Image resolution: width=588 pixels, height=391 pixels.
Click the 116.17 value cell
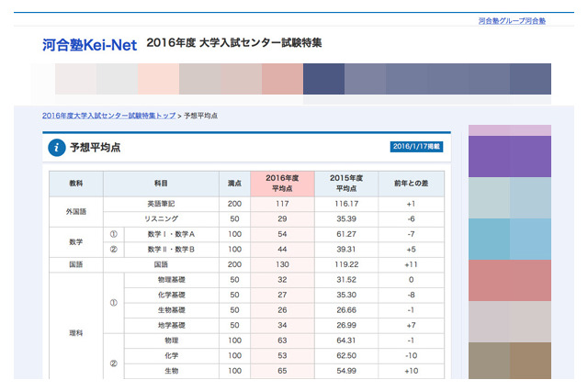click(346, 204)
